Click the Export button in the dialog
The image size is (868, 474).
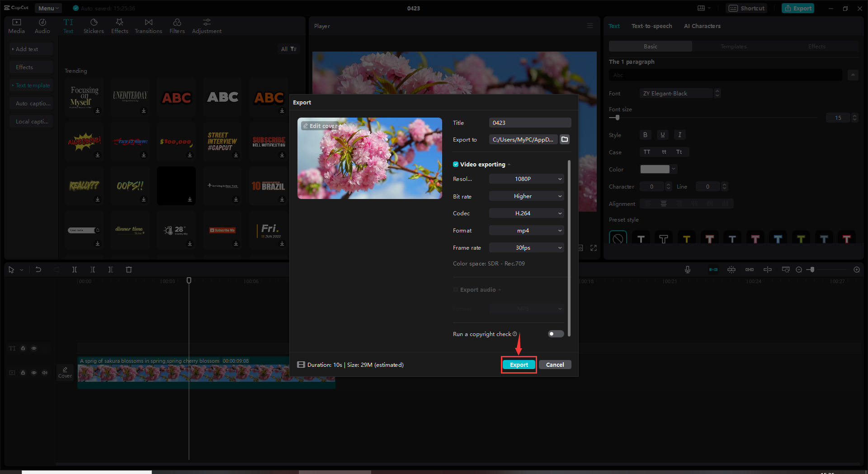519,365
